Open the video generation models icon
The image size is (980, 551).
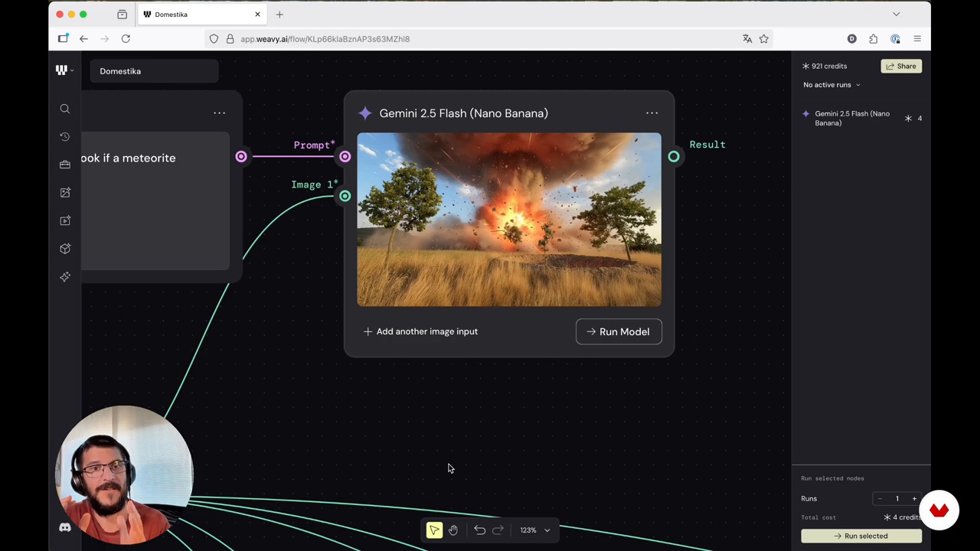pos(65,220)
